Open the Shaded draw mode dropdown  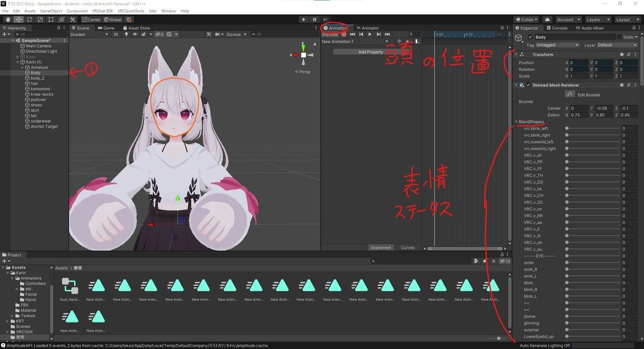pos(89,34)
